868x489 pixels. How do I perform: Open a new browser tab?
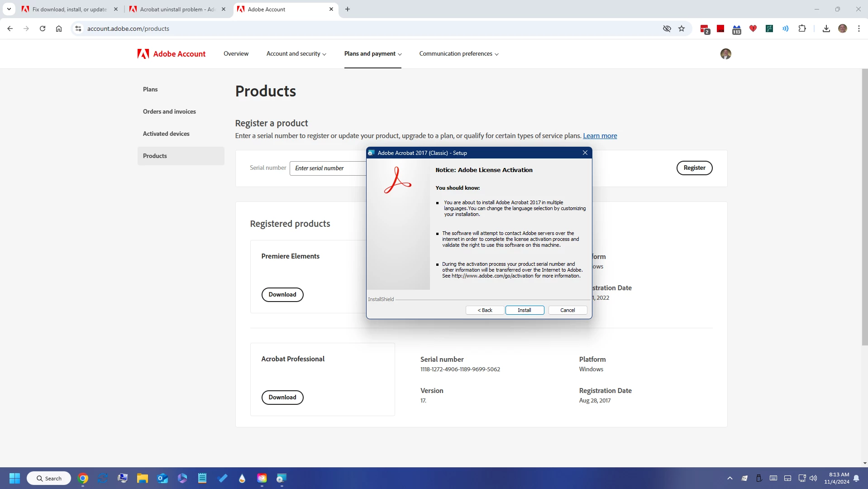coord(348,9)
